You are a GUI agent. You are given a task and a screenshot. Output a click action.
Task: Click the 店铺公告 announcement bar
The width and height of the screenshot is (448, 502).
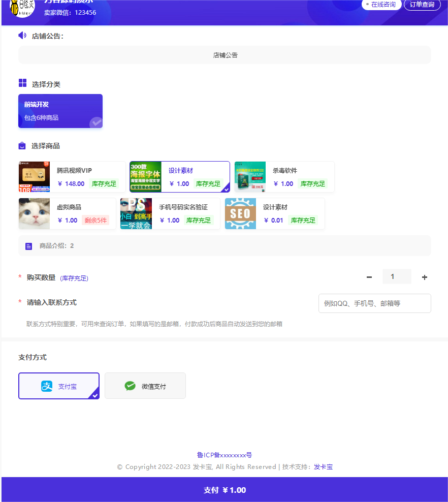click(x=225, y=55)
